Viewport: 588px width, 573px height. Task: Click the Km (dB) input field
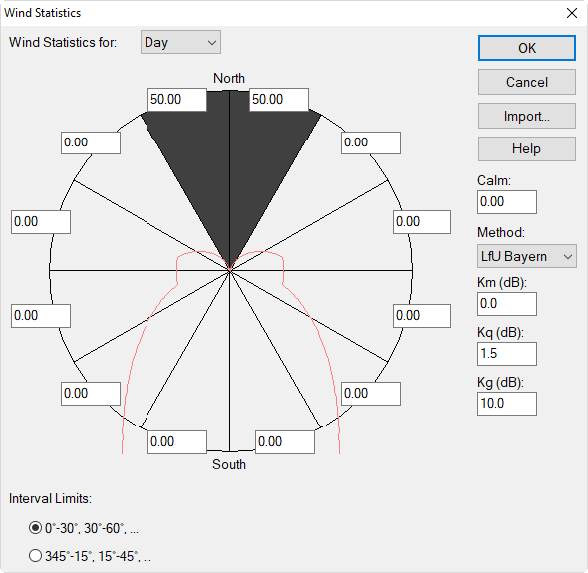pyautogui.click(x=507, y=304)
